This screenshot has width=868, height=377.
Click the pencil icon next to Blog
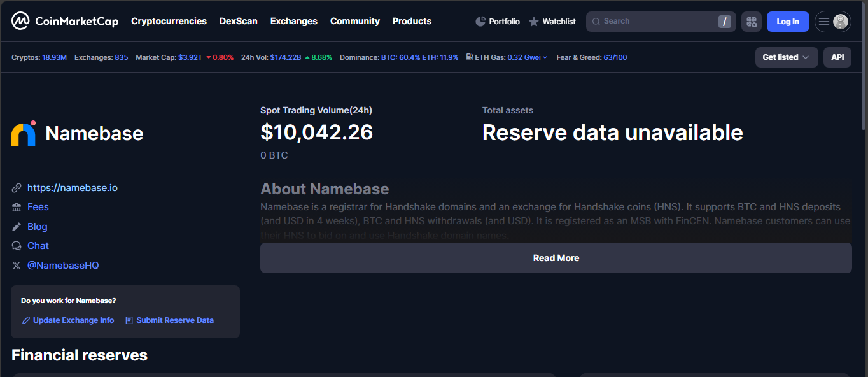coord(17,227)
